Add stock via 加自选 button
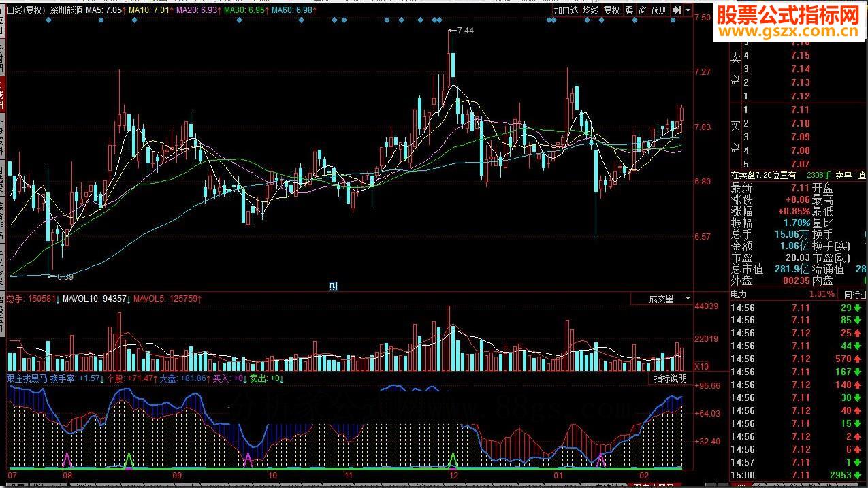Screen dimensions: 868x488 (566, 10)
